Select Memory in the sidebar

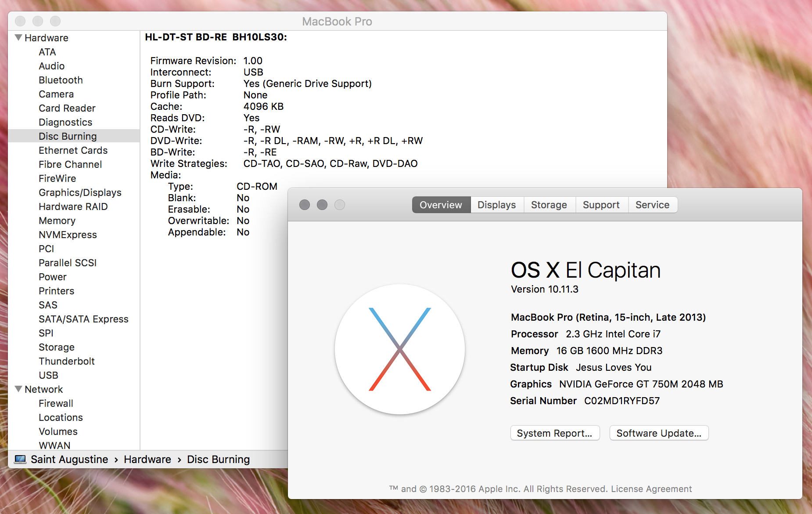57,221
